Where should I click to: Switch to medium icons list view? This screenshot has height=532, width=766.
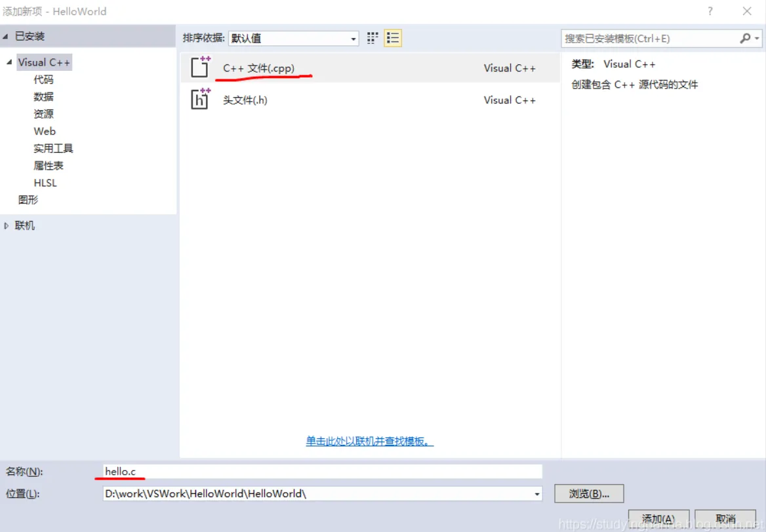(x=393, y=38)
